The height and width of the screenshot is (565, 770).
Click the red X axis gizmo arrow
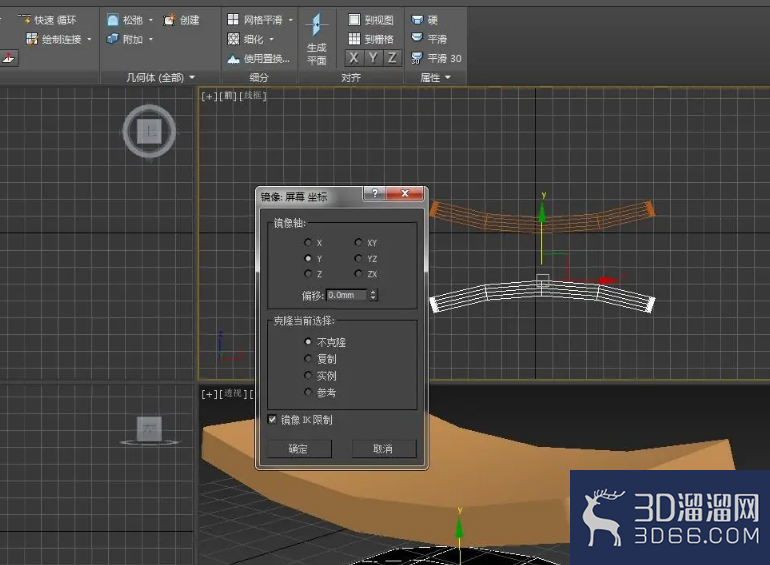point(609,280)
